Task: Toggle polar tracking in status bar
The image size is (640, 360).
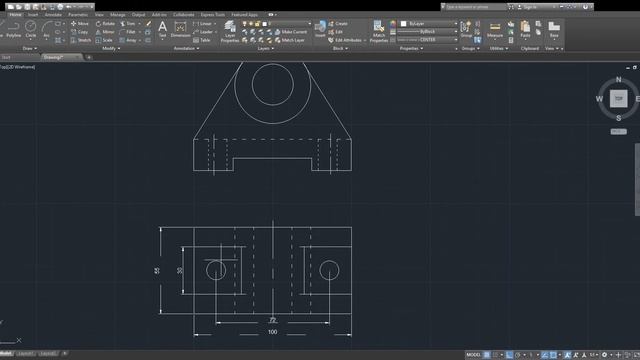Action: click(x=518, y=355)
